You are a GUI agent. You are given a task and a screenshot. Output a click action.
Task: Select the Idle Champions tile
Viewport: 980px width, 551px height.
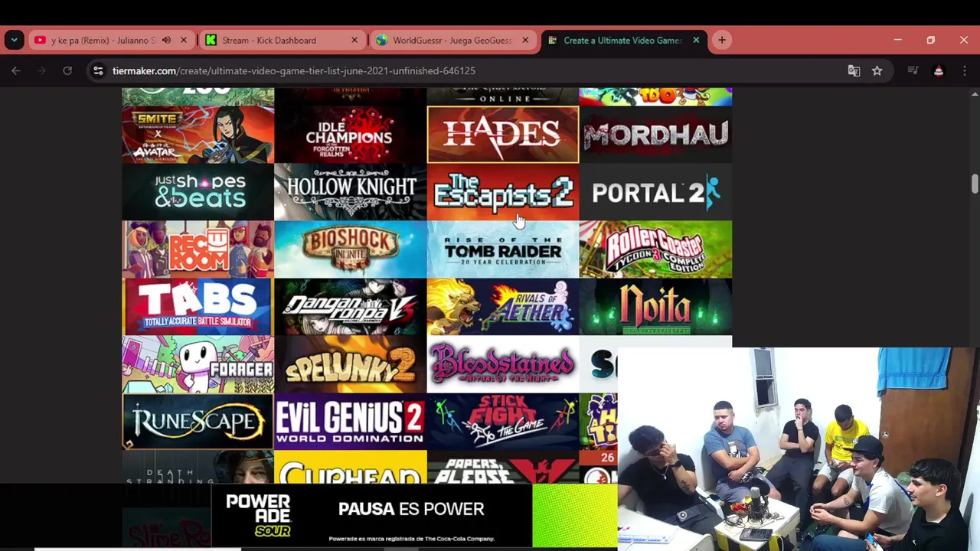(350, 135)
